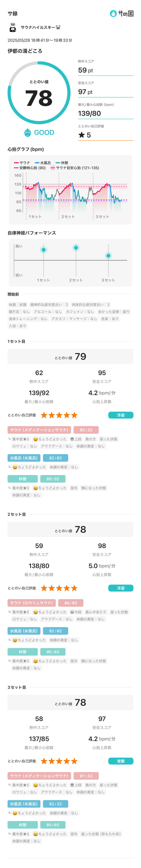Click the black star in ととのい自己評価
The width and height of the screenshot is (141, 868).
click(81, 135)
